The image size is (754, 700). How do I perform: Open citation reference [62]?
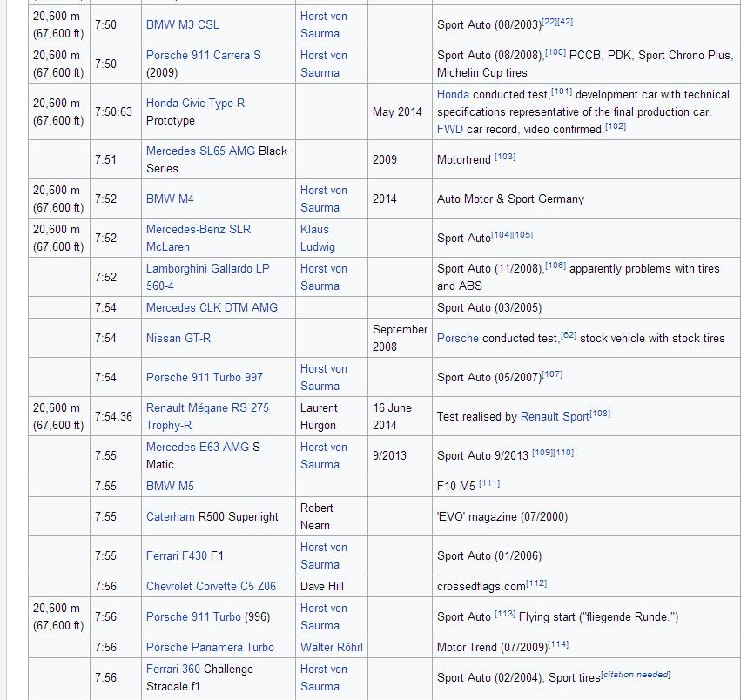pos(569,335)
